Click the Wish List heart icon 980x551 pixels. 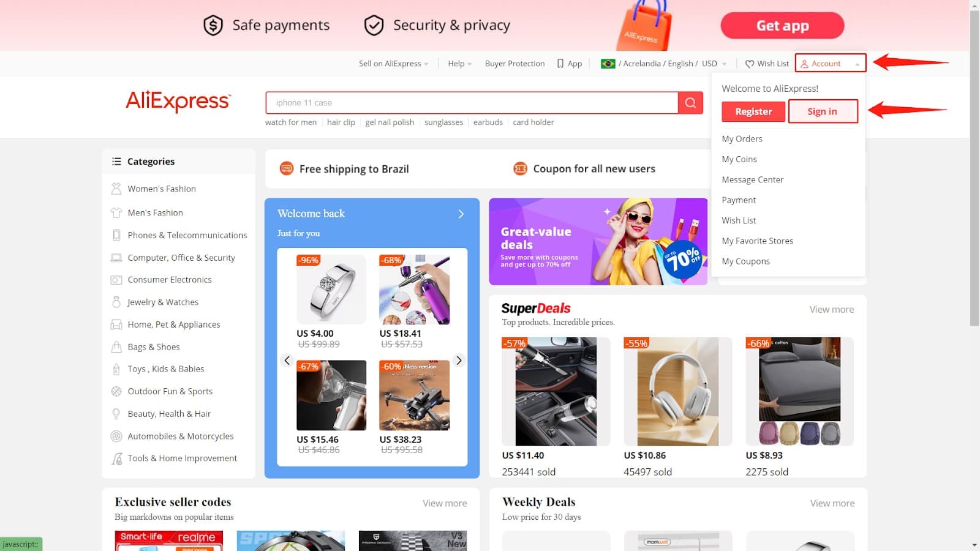click(749, 64)
